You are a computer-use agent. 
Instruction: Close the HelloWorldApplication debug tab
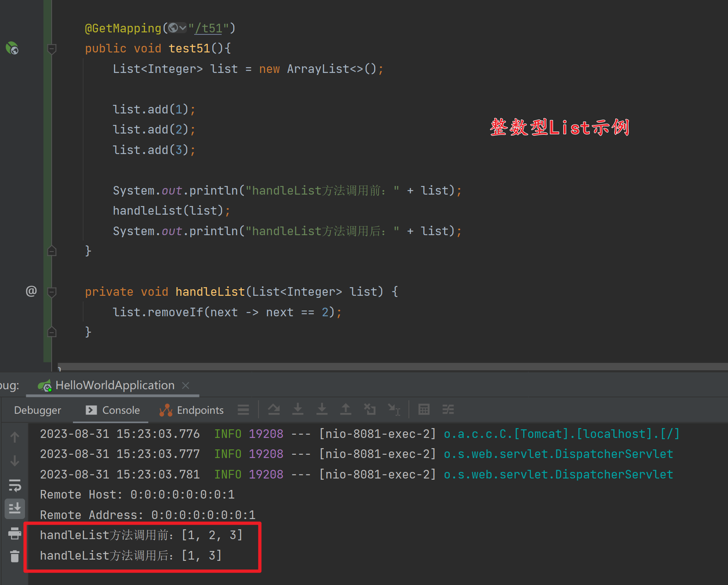tap(186, 385)
